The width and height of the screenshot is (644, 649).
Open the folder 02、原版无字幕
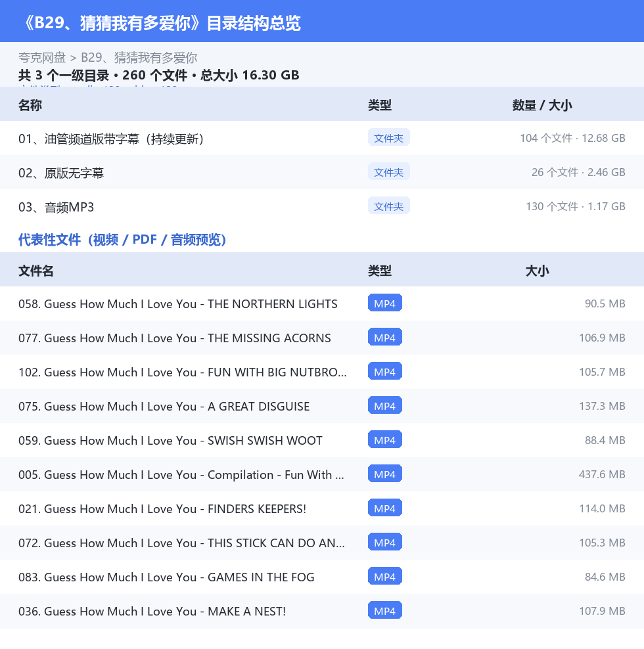pos(61,173)
